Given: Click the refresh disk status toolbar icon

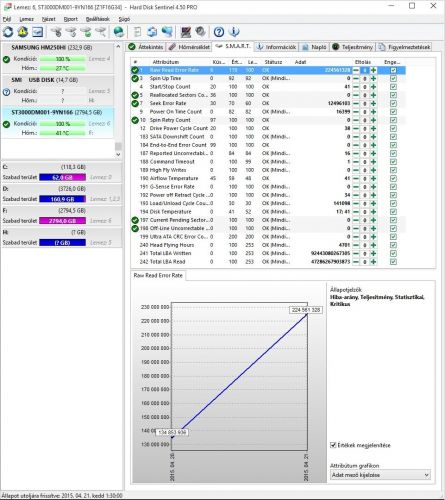Looking at the screenshot, I should pos(8,32).
